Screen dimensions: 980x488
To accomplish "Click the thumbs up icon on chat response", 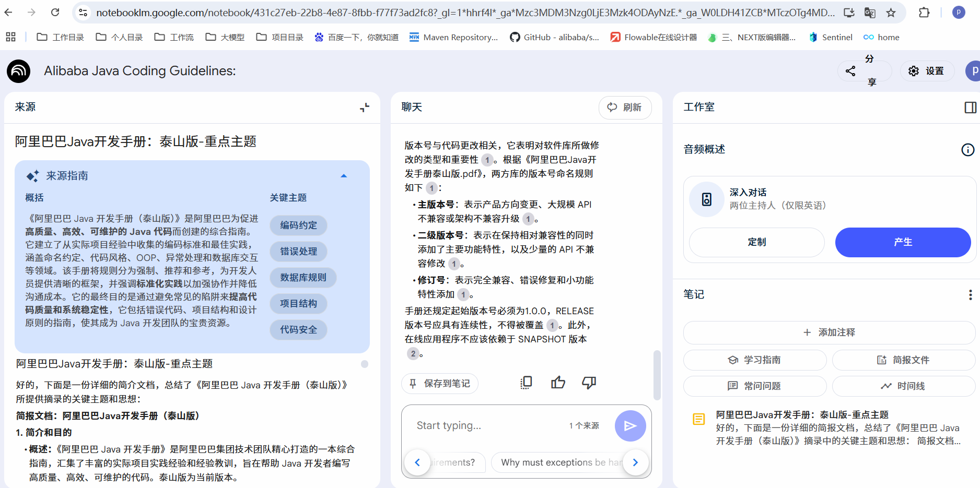I will [558, 383].
